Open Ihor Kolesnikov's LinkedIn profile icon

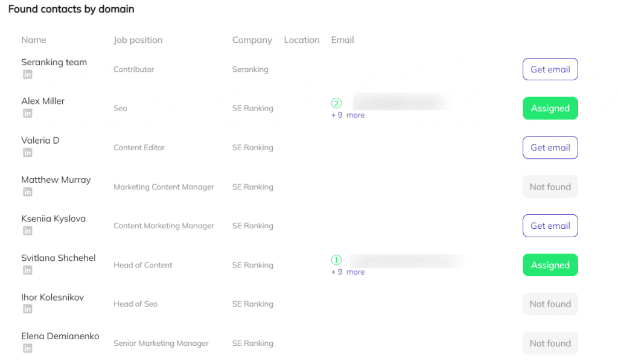28,309
